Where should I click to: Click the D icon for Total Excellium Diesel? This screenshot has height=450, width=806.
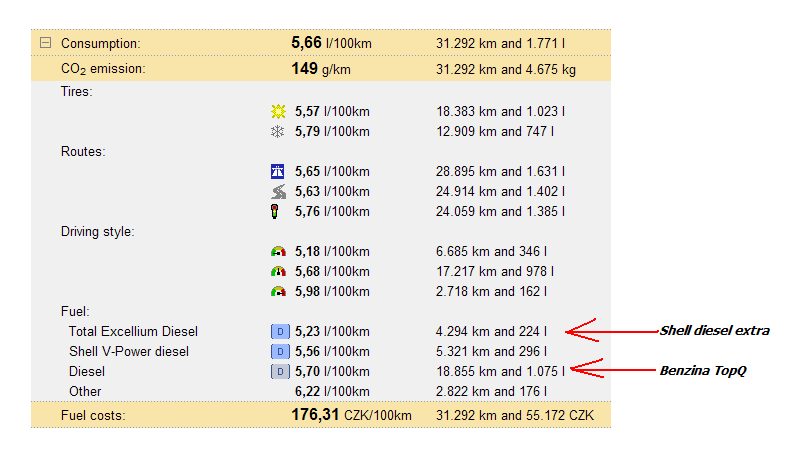[279, 331]
